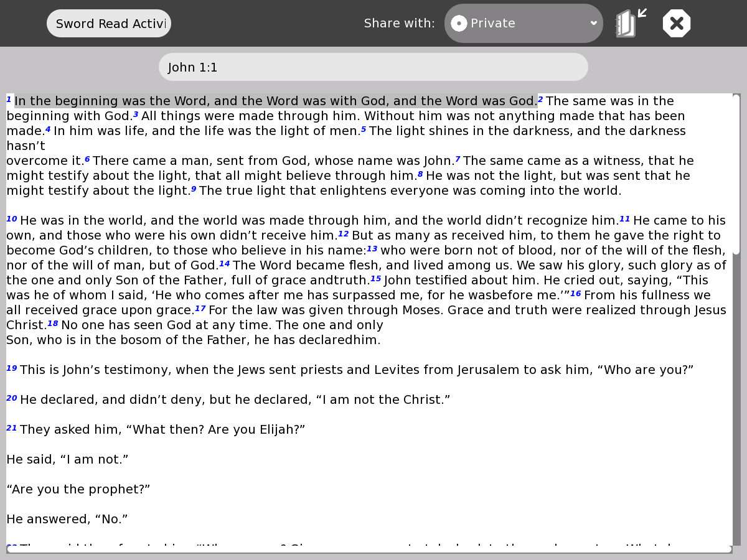Click verse number 7 link
The width and height of the screenshot is (747, 560).
[x=458, y=159]
